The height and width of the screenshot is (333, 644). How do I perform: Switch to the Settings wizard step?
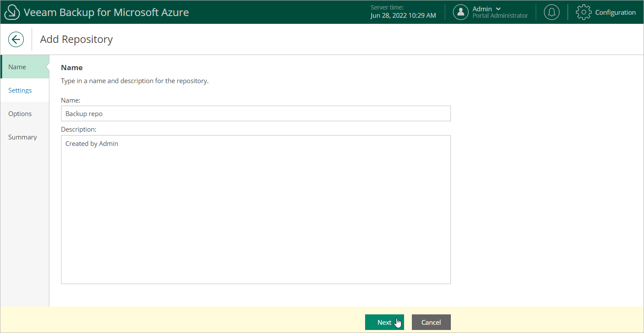click(25, 90)
